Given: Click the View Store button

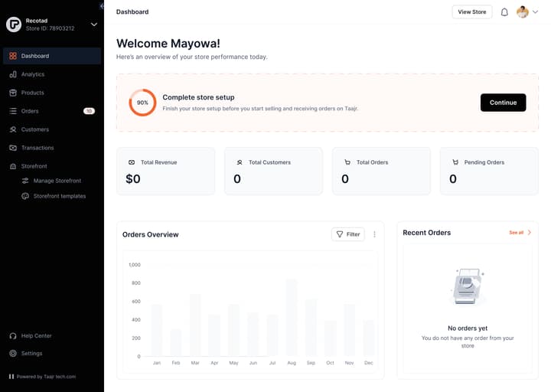Looking at the screenshot, I should [x=472, y=12].
